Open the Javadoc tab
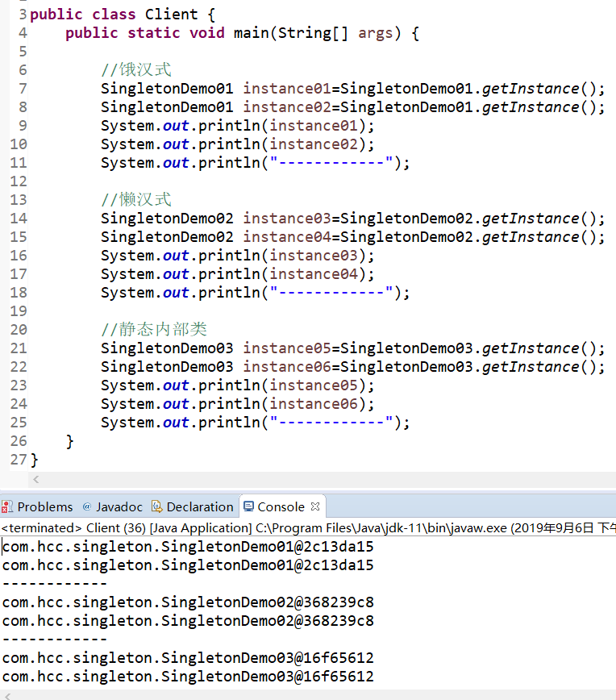Screen dimensions: 616x700 point(113,506)
